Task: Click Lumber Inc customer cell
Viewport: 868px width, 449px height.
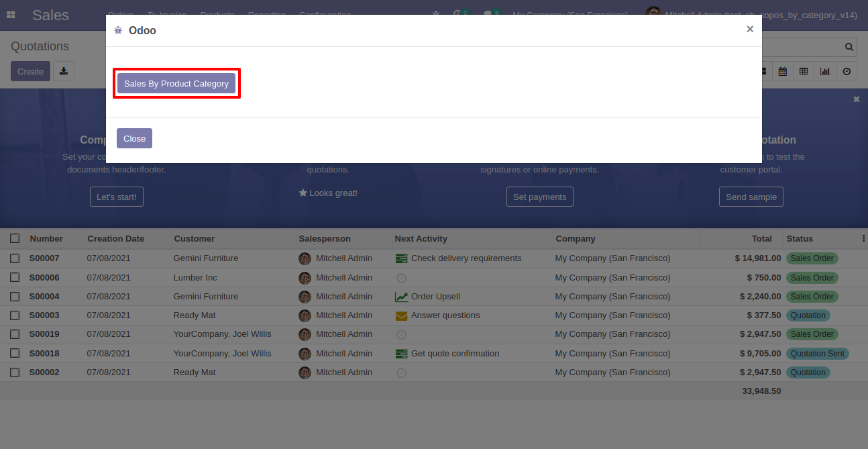Action: (x=195, y=278)
